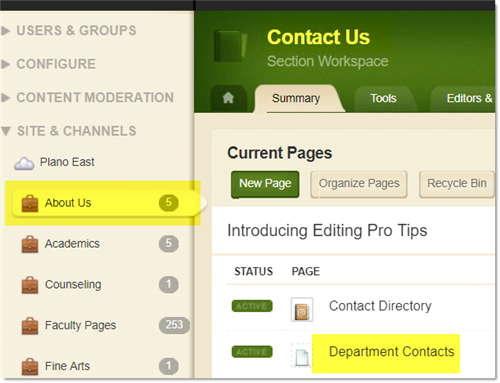The width and height of the screenshot is (500, 383).
Task: Click the Fine Arts count badge 1
Action: point(169,366)
